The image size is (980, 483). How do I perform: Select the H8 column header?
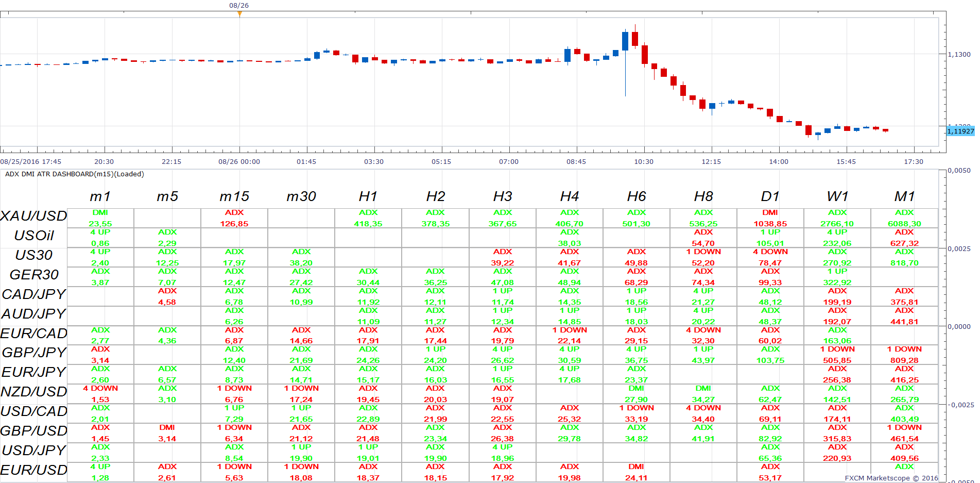tap(703, 196)
